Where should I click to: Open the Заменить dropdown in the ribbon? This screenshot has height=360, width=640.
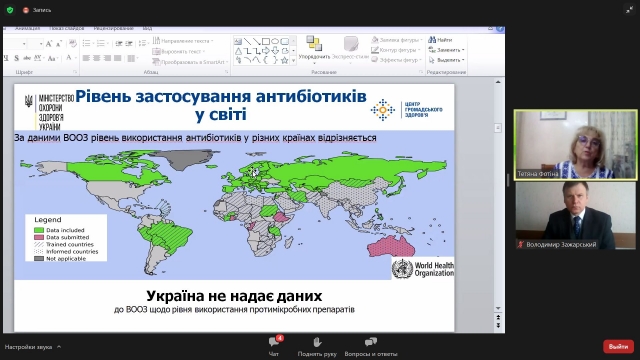tap(447, 50)
